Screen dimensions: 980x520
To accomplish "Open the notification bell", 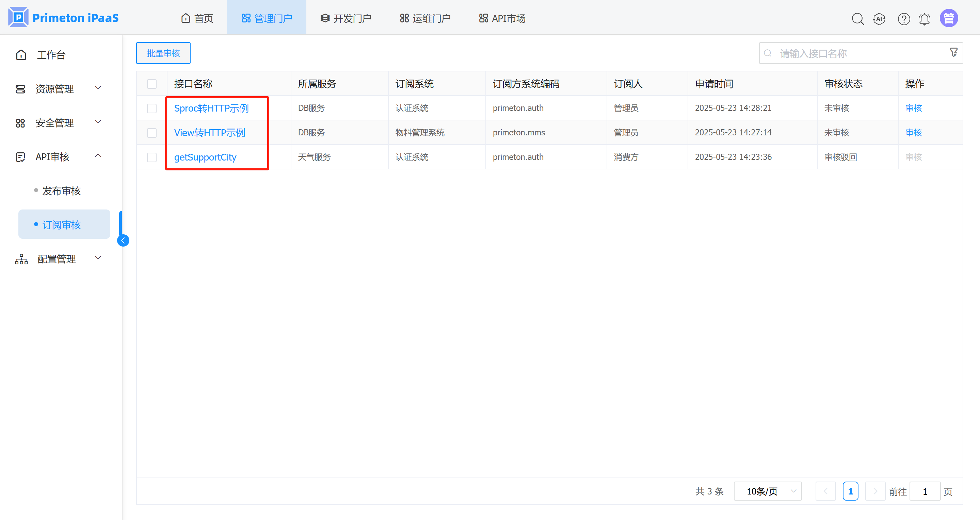I will pyautogui.click(x=925, y=19).
